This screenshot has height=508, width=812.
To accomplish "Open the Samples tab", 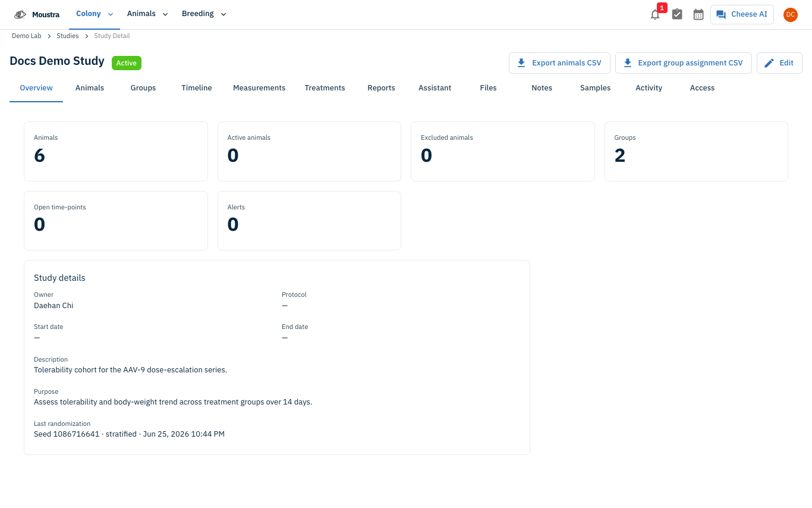I will coord(596,88).
